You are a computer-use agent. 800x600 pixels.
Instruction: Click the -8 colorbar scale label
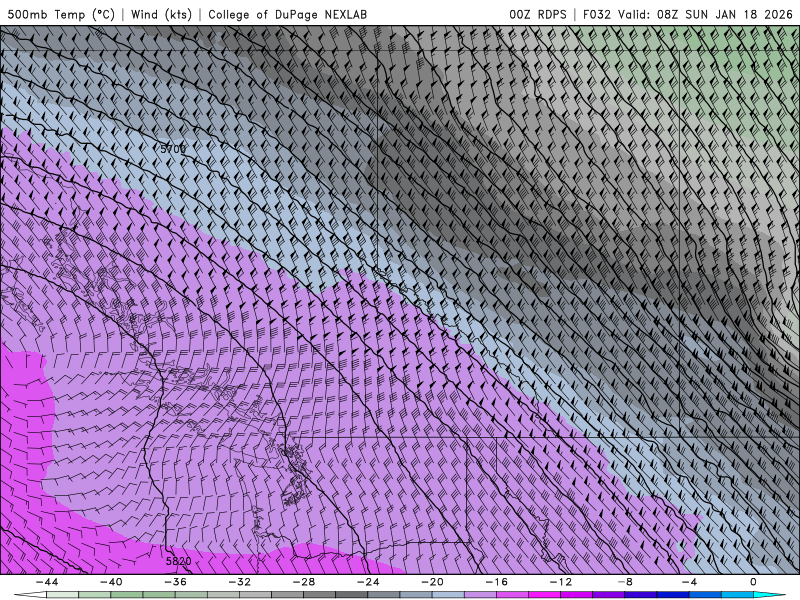625,582
